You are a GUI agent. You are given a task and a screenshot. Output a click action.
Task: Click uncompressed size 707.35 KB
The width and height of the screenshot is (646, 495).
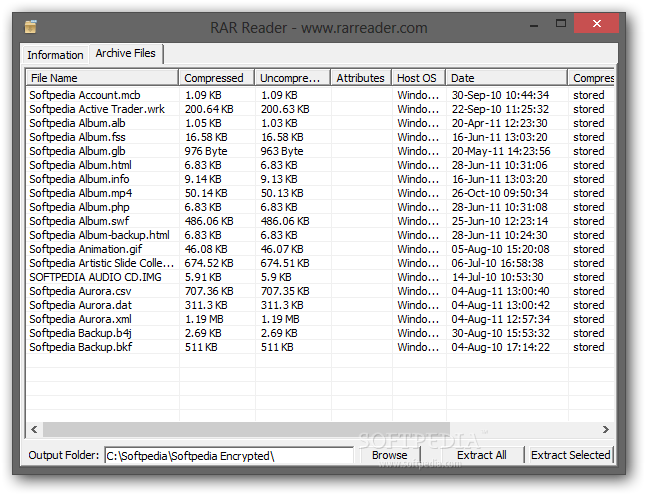pos(285,291)
